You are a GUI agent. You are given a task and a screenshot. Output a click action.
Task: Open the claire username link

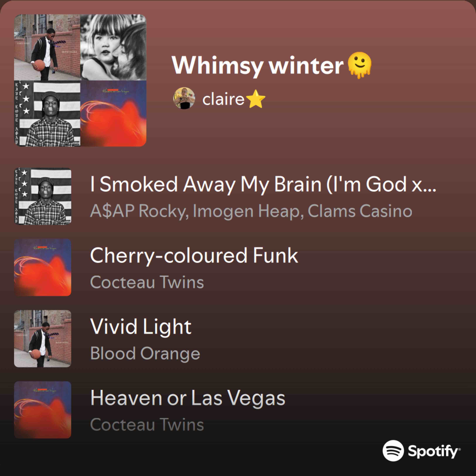coord(223,99)
